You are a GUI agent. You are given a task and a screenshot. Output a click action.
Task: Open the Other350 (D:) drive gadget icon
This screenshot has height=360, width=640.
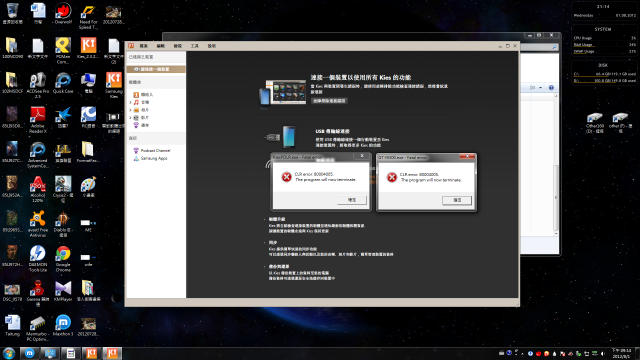(x=595, y=123)
